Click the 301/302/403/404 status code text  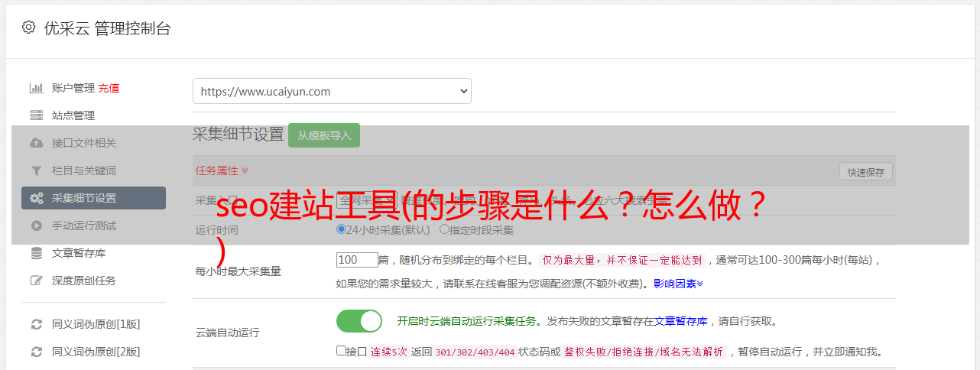pyautogui.click(x=475, y=352)
